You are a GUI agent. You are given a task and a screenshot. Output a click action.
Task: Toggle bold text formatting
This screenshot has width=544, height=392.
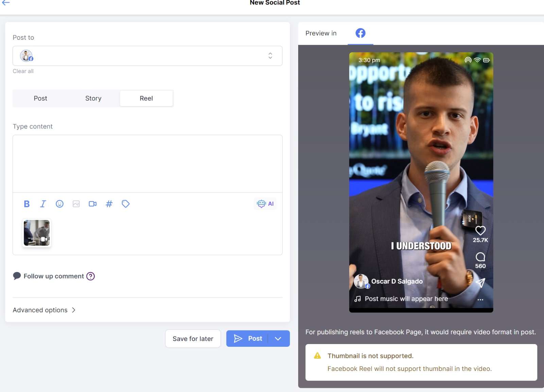(27, 204)
